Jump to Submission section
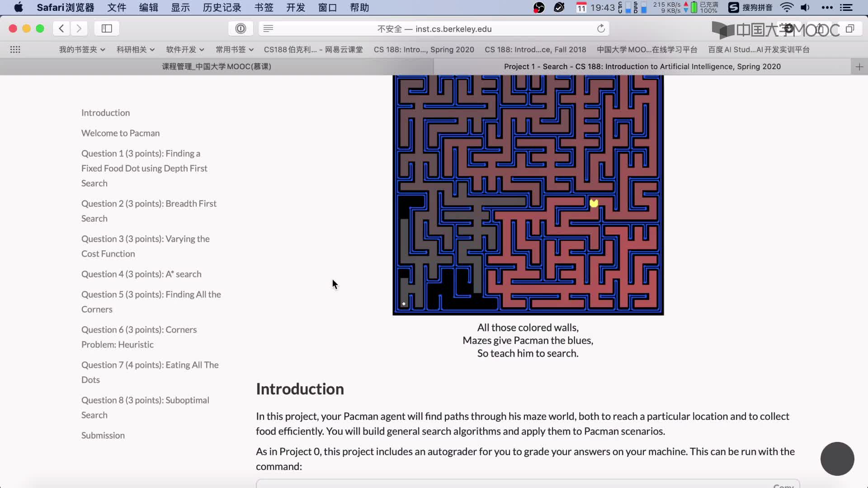 pos(103,435)
